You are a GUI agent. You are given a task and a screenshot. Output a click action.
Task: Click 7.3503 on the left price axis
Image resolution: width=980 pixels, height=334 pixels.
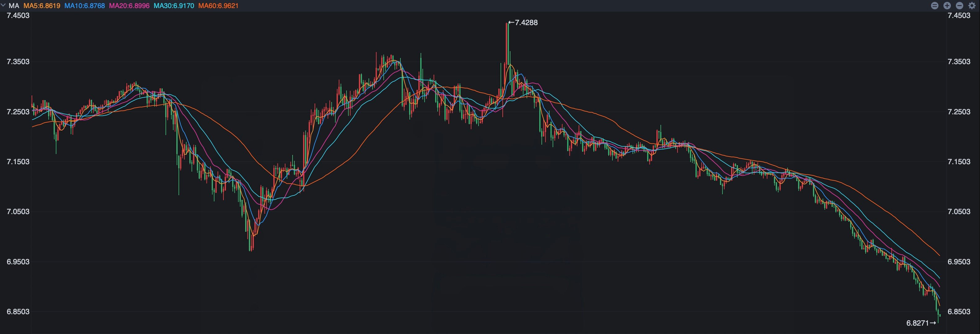coord(18,62)
